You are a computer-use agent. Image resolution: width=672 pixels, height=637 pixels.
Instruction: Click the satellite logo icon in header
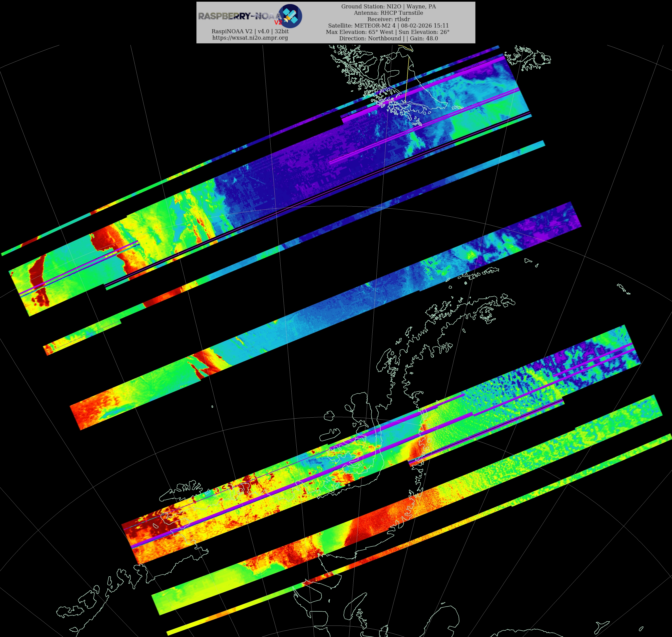pos(290,16)
